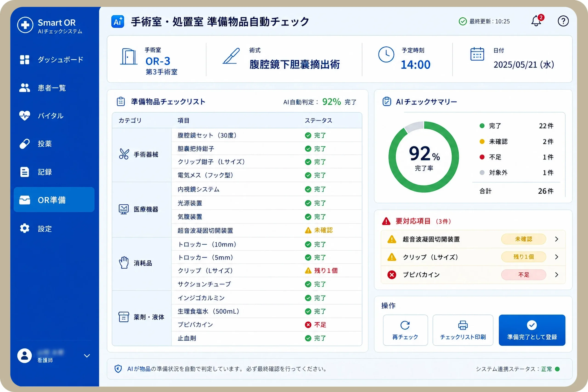Screen dimensions: 588x392
Task: Click the medical equipment monitor icon
Action: pyautogui.click(x=124, y=209)
